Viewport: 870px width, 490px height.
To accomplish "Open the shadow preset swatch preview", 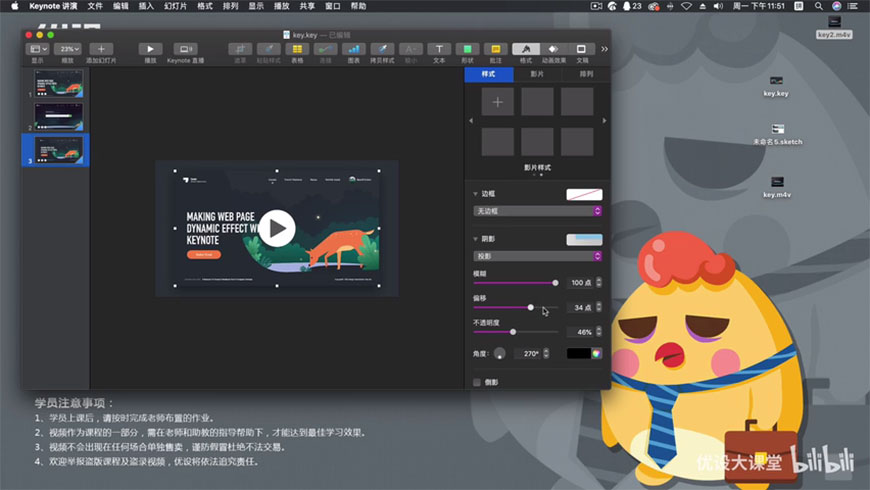I will 584,240.
